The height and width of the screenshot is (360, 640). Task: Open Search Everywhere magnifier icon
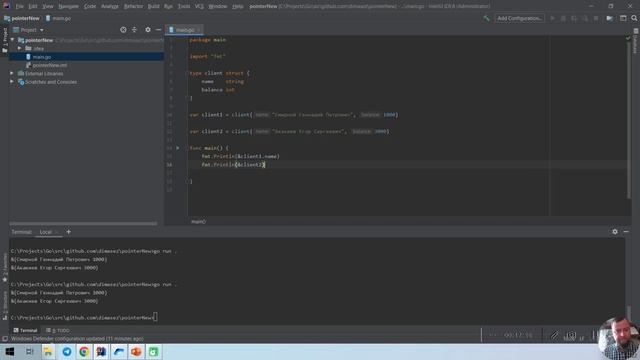(x=634, y=18)
